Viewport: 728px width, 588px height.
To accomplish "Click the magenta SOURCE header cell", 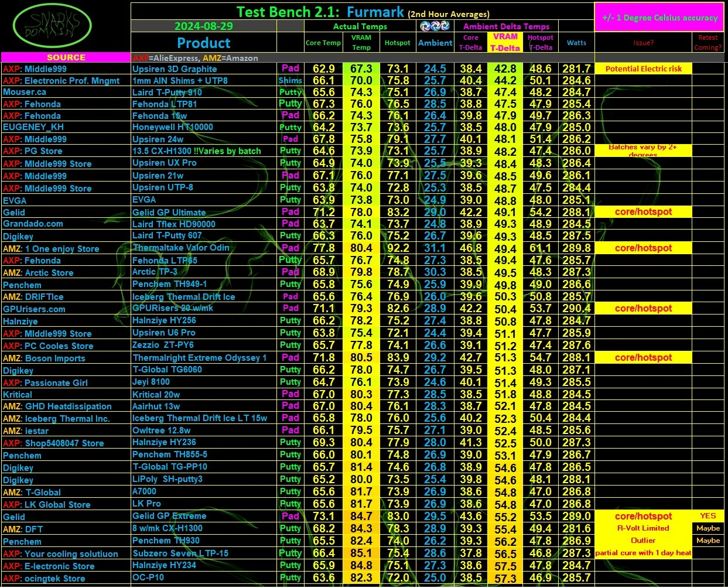I will click(66, 57).
